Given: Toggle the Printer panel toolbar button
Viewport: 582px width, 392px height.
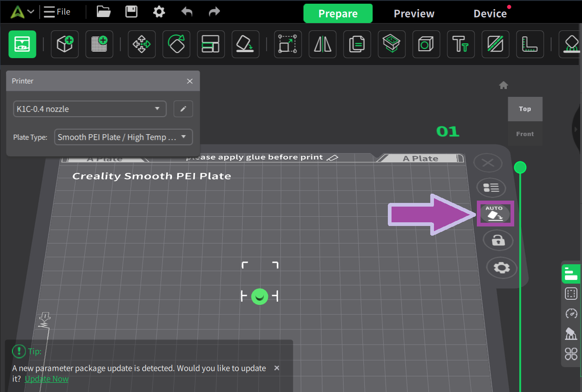Looking at the screenshot, I should pyautogui.click(x=22, y=44).
